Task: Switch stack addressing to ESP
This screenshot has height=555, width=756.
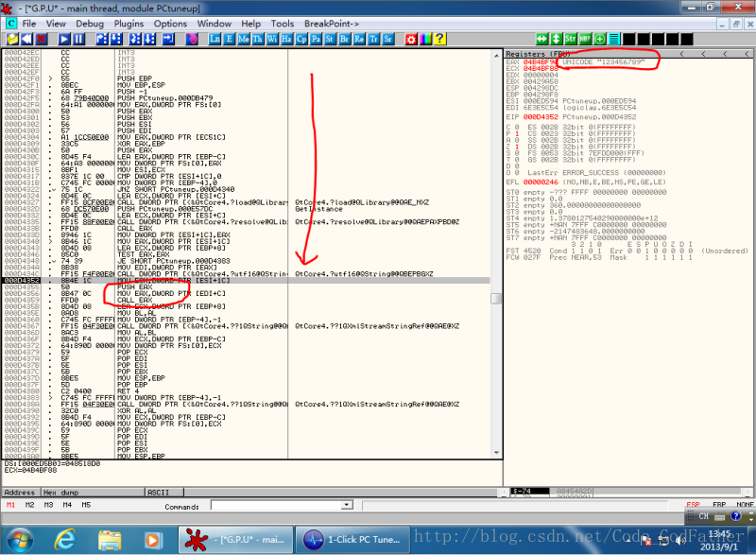Action: click(x=693, y=504)
